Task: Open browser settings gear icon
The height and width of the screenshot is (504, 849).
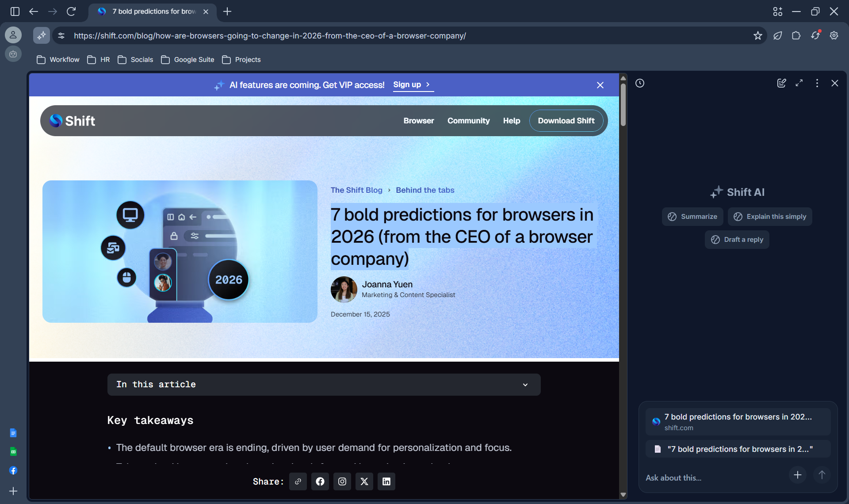Action: tap(834, 35)
